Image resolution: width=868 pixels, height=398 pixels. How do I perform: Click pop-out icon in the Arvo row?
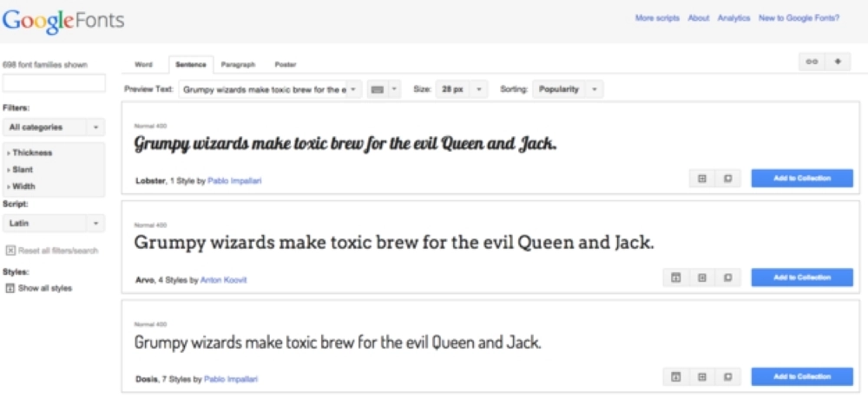pos(728,277)
